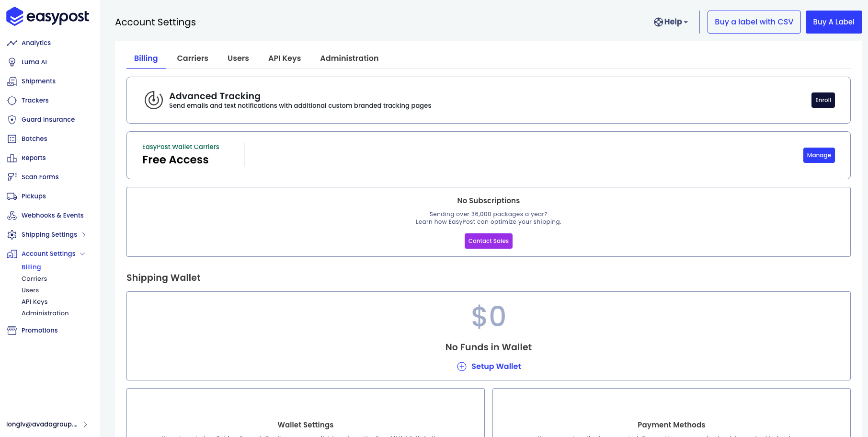The height and width of the screenshot is (437, 868).
Task: Click the Free Access heading
Action: tap(175, 160)
